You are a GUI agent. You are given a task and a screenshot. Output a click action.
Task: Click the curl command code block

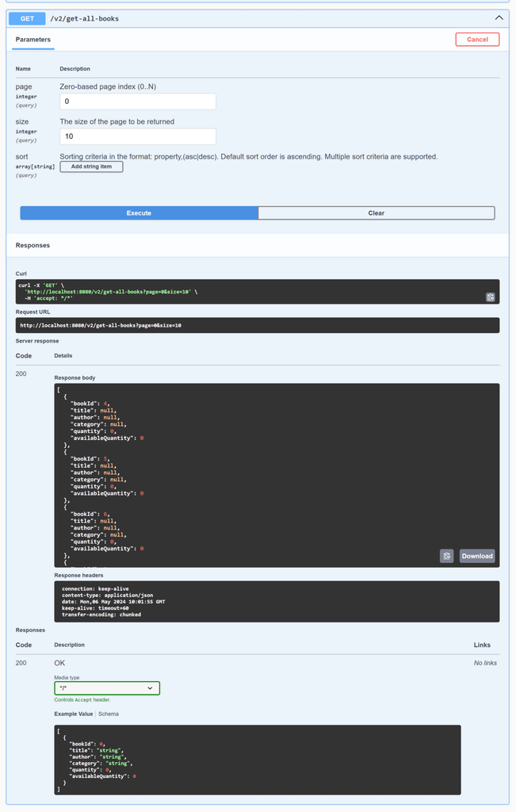[x=258, y=292]
